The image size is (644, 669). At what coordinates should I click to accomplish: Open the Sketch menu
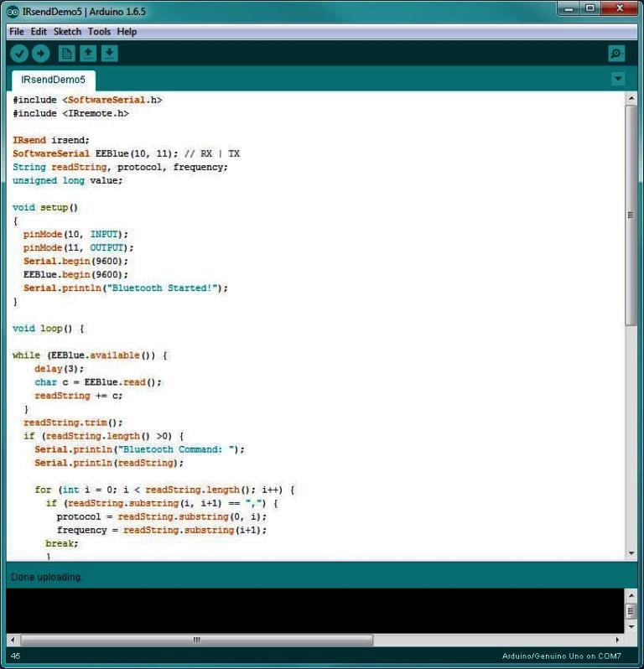point(67,32)
